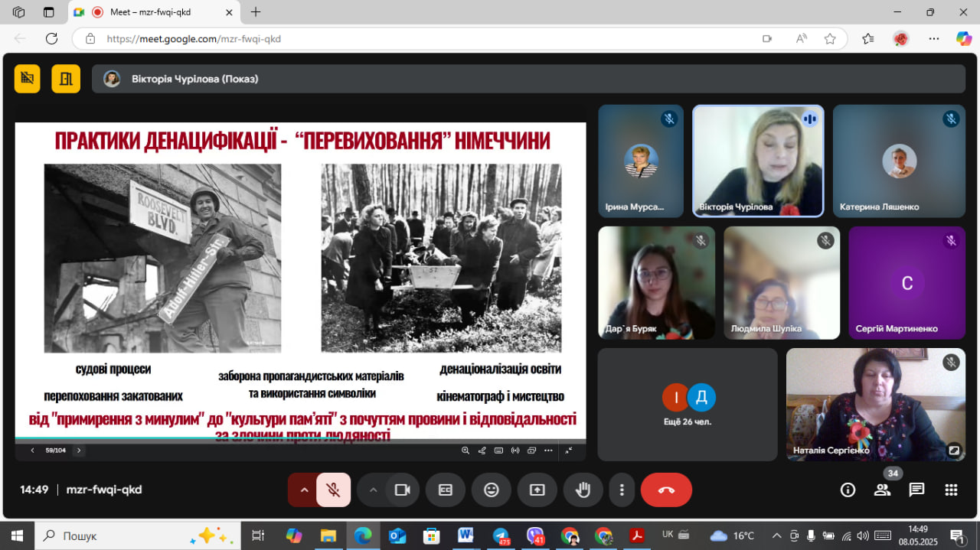Refresh the browser page
This screenshot has height=550, width=980.
point(52,38)
